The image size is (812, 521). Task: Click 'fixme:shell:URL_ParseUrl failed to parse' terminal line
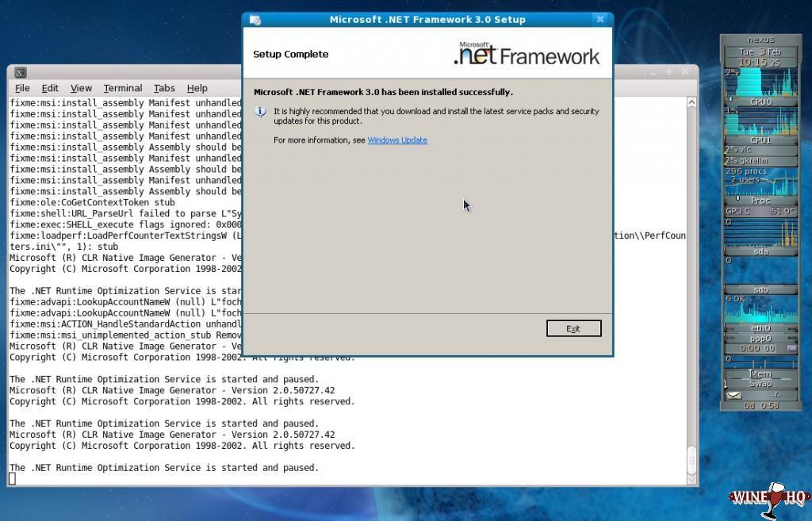tap(125, 213)
